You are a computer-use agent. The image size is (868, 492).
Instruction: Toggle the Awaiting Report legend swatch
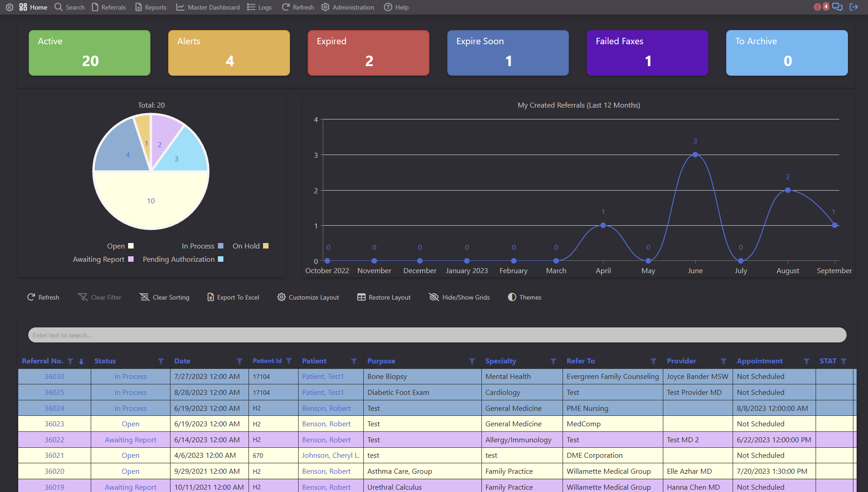tap(131, 259)
